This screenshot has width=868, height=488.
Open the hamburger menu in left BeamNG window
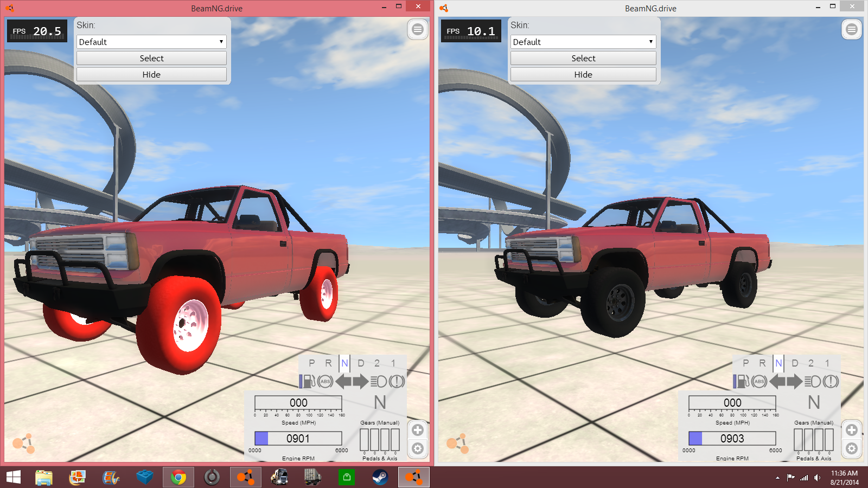418,29
